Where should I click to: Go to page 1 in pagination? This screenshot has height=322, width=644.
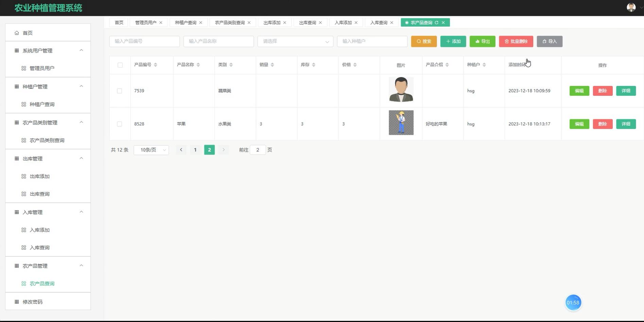pyautogui.click(x=195, y=149)
